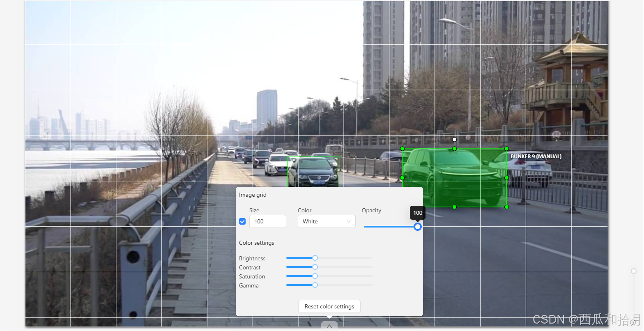644x331 pixels.
Task: Click right-middle edge handle of the green box
Action: click(506, 178)
